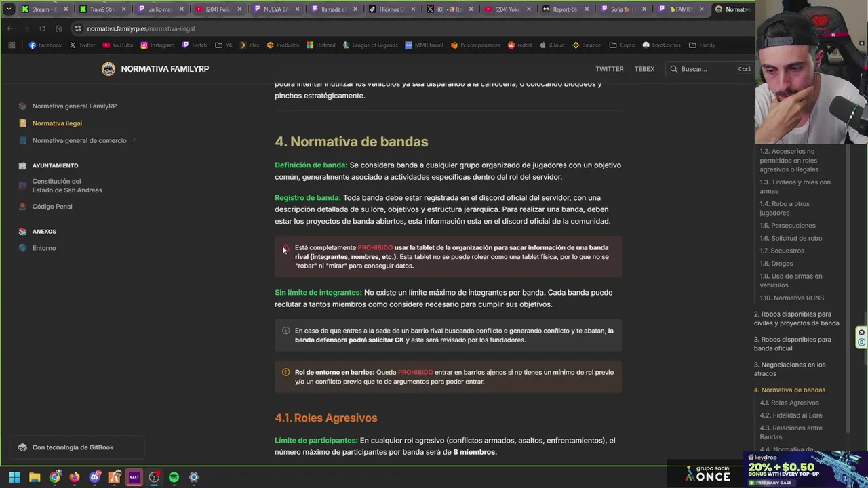
Task: Click the keydrop bonus ad banner
Action: [806, 469]
